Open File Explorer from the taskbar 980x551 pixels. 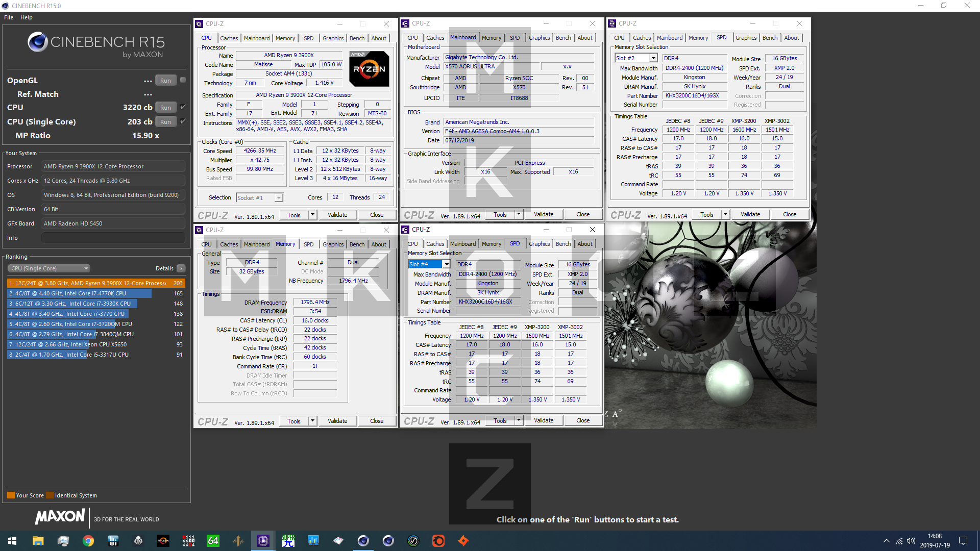pyautogui.click(x=38, y=541)
